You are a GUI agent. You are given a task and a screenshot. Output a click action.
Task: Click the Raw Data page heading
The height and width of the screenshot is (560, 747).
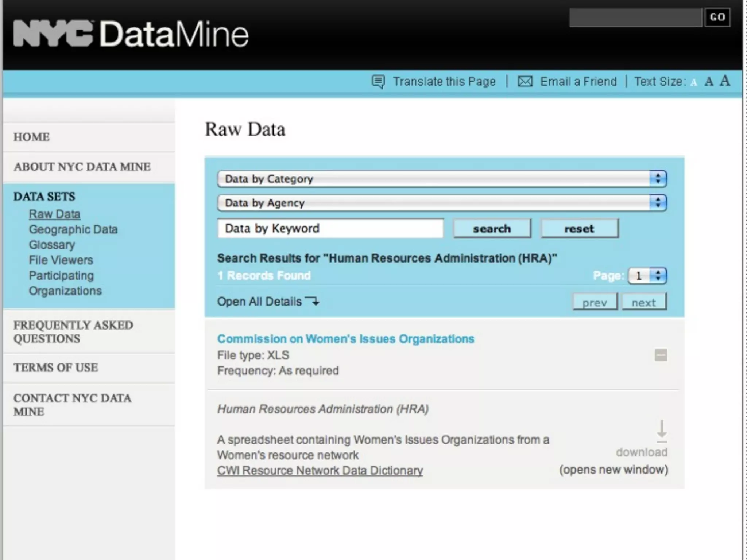click(245, 129)
